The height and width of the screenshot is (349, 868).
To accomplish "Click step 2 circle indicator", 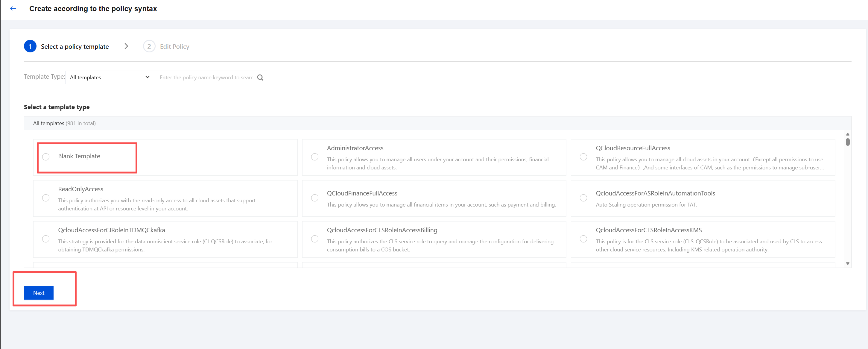I will 149,46.
